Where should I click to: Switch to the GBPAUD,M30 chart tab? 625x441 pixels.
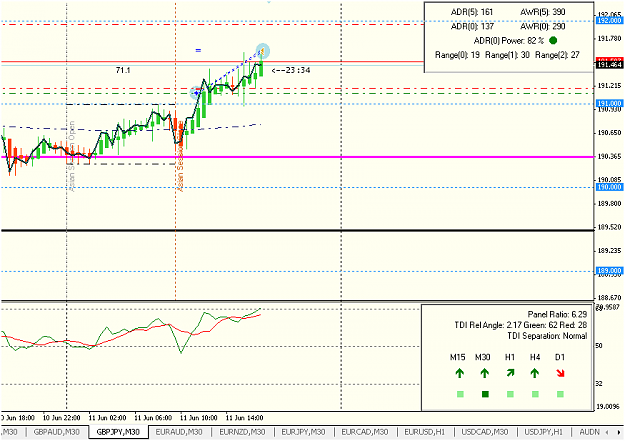tap(56, 432)
